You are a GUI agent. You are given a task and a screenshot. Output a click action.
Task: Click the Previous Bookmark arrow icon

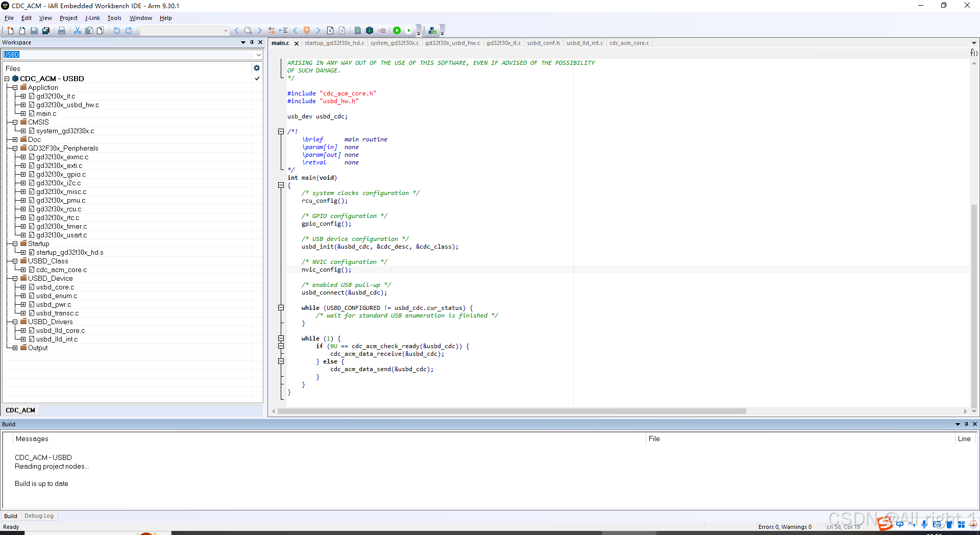[x=295, y=31]
